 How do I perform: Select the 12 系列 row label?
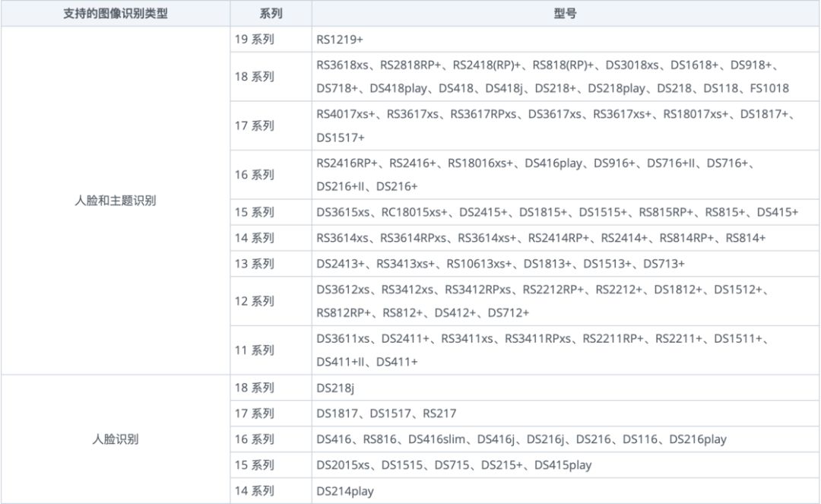[254, 301]
